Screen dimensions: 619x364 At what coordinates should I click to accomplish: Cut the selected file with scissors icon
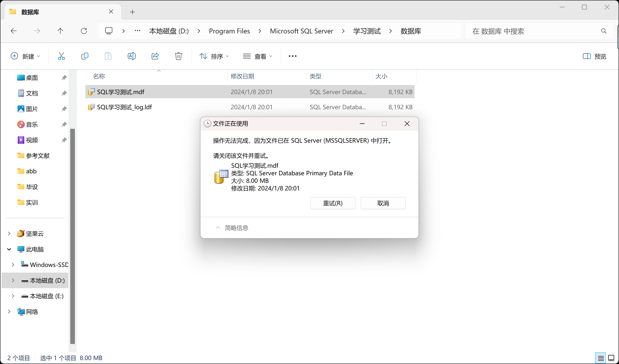pos(61,56)
